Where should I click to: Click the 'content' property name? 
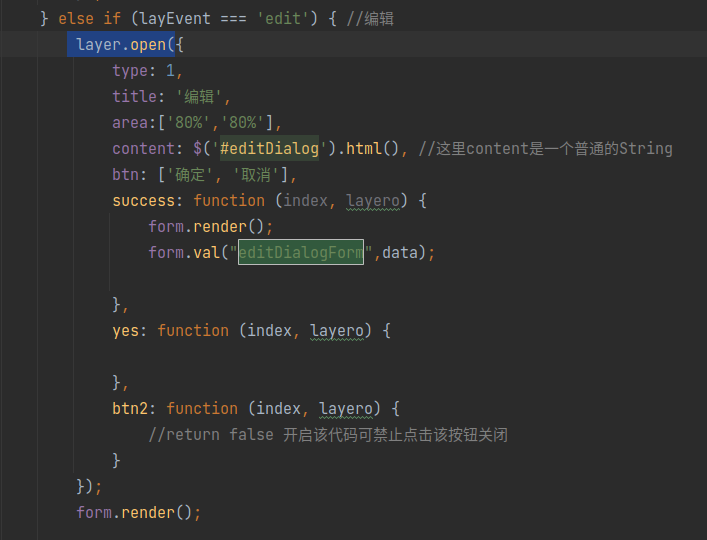[x=143, y=148]
